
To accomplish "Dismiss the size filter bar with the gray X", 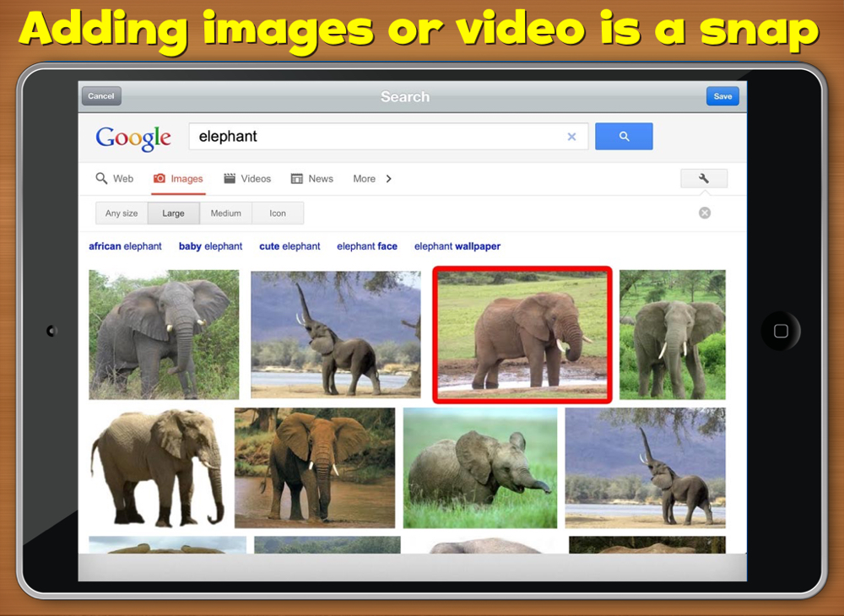I will coord(705,213).
